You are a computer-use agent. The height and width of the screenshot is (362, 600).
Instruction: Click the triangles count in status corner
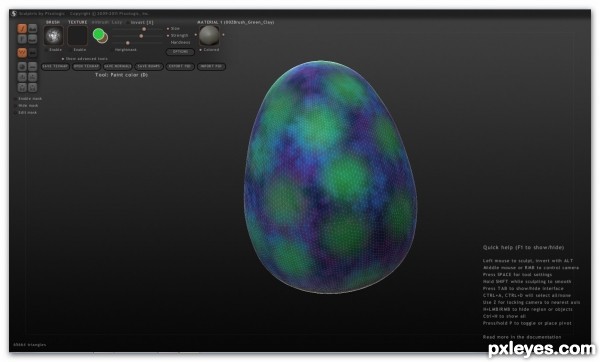(29, 345)
